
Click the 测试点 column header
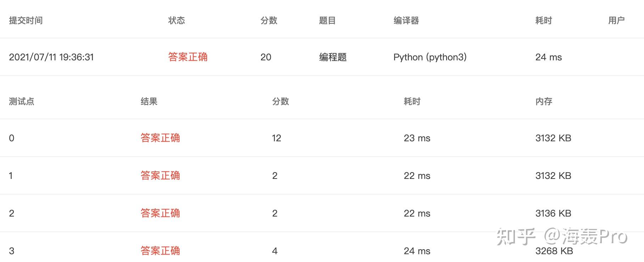click(22, 102)
